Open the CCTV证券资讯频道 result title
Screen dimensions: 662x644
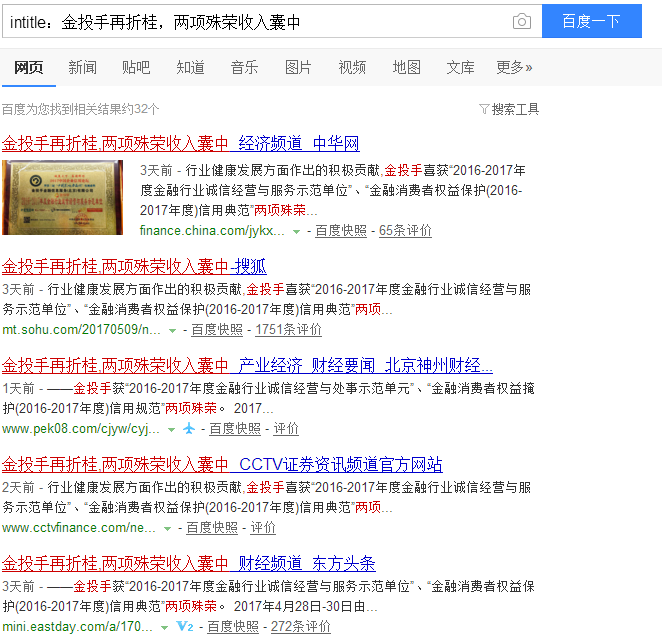click(222, 465)
